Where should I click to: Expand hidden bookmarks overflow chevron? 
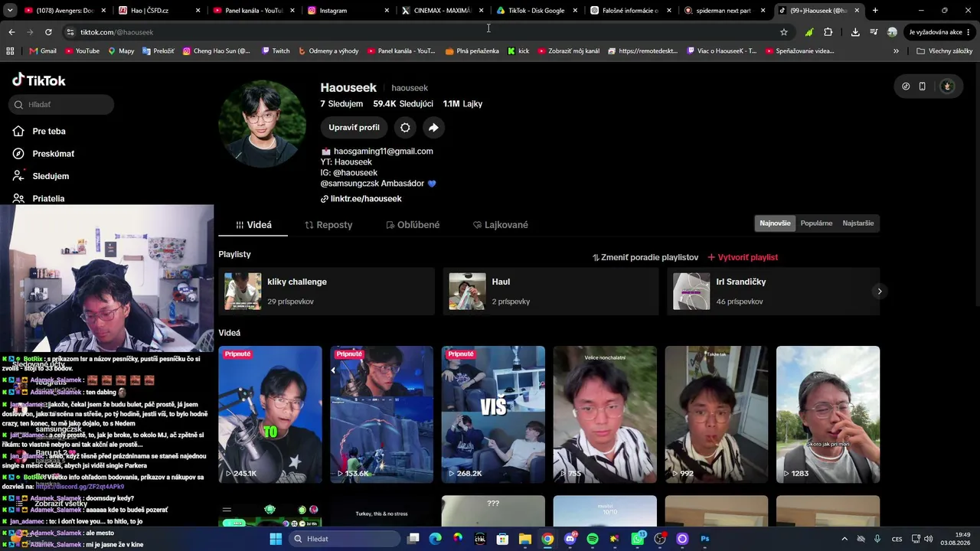pos(896,51)
